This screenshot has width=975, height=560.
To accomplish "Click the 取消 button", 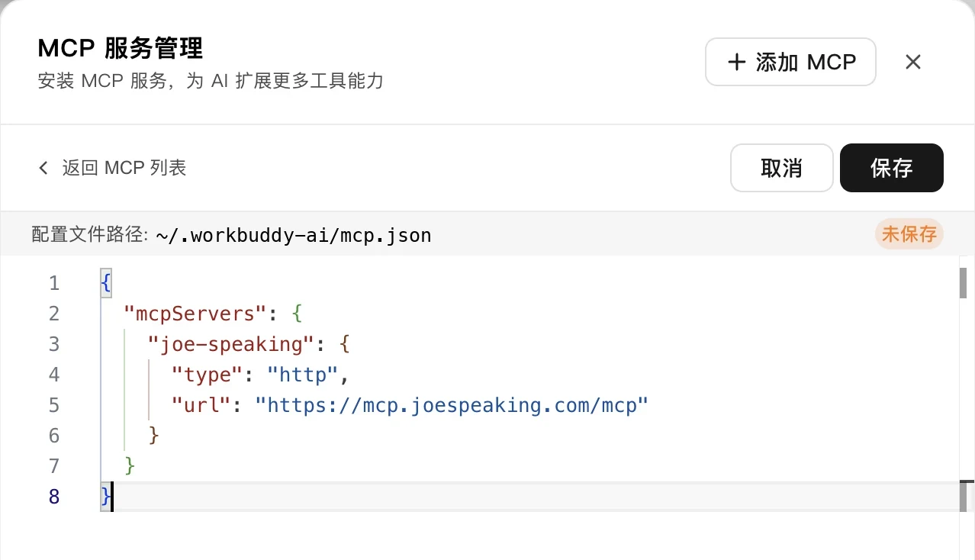I will (782, 168).
